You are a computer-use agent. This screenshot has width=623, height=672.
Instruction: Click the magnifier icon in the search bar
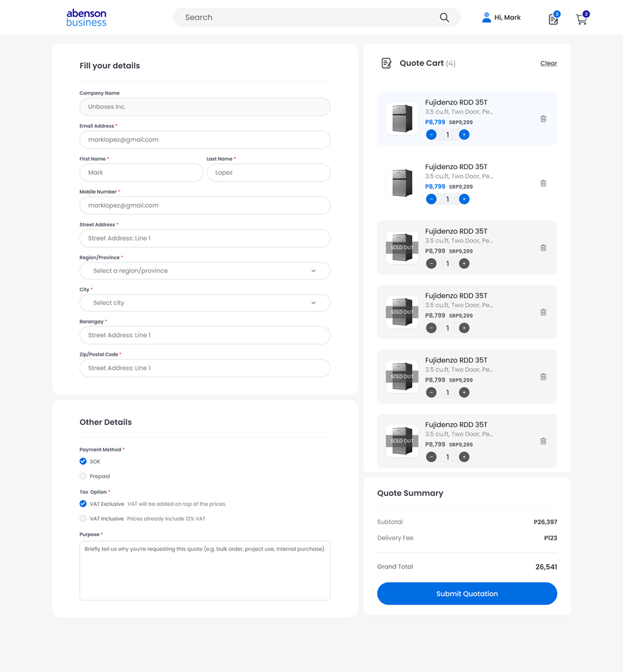pos(444,17)
